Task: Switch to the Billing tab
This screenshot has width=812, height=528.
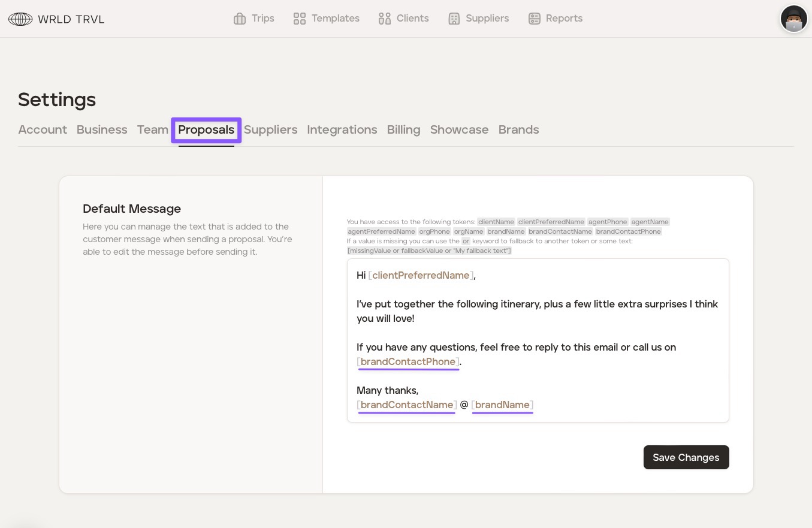Action: point(403,129)
